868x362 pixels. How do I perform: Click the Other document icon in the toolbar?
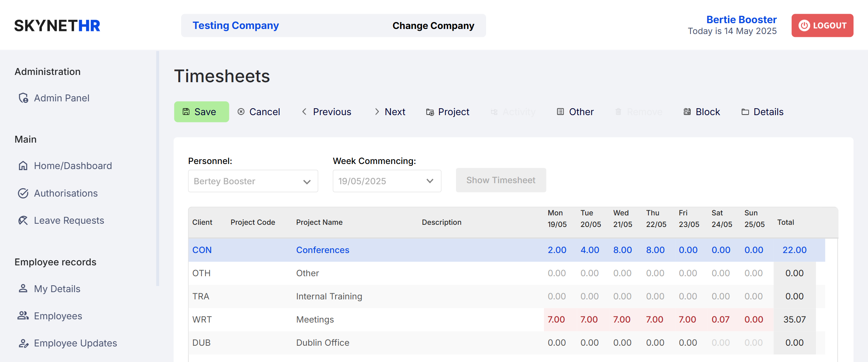click(x=561, y=111)
